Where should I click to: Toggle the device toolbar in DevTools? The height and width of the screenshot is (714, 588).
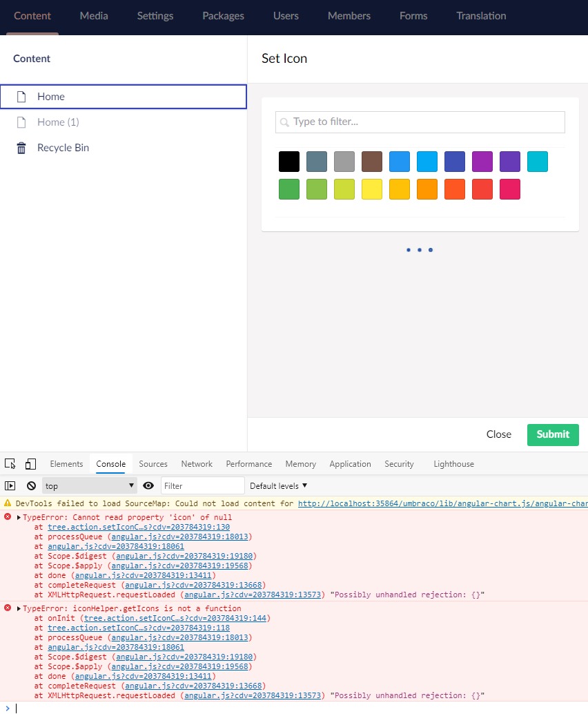(30, 463)
